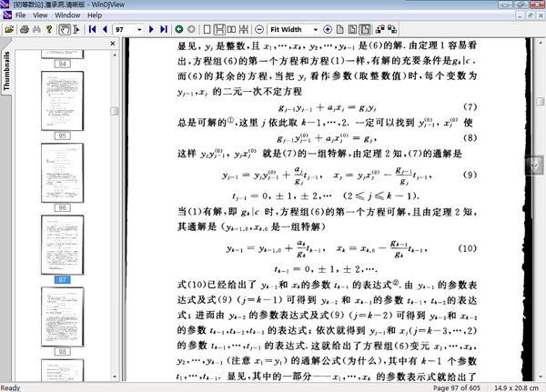Image resolution: width=546 pixels, height=392 pixels.
Task: Select the page 97 thumbnail
Action: 62,245
